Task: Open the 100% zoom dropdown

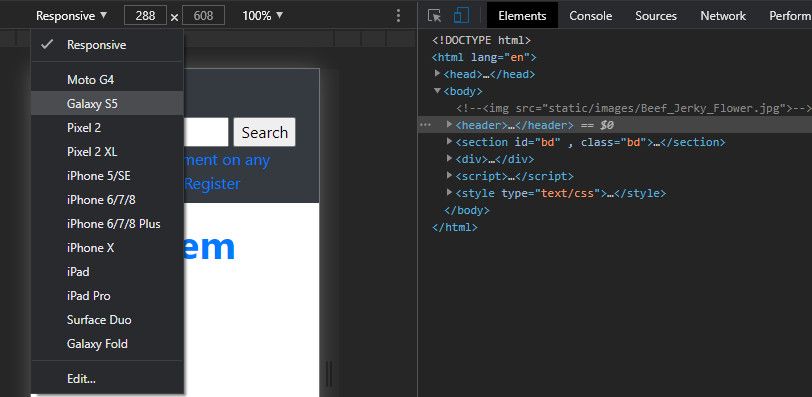Action: click(x=263, y=16)
